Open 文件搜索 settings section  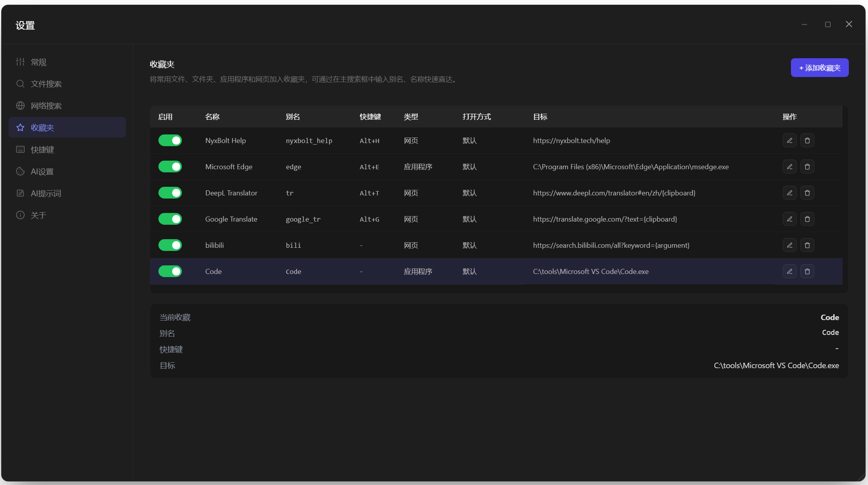tap(67, 84)
